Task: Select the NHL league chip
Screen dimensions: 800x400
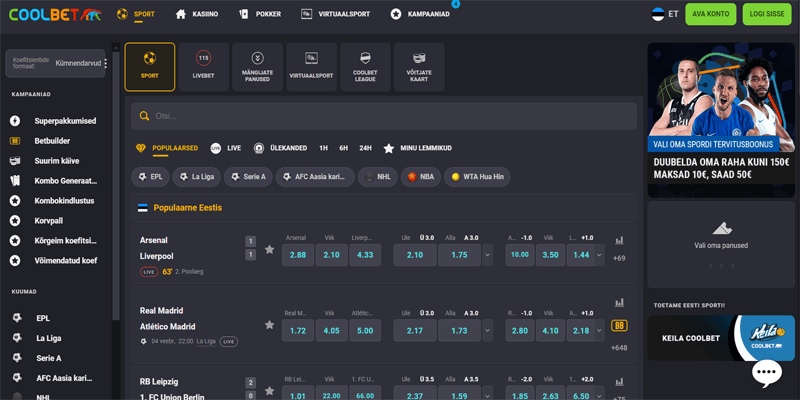Action: [378, 177]
